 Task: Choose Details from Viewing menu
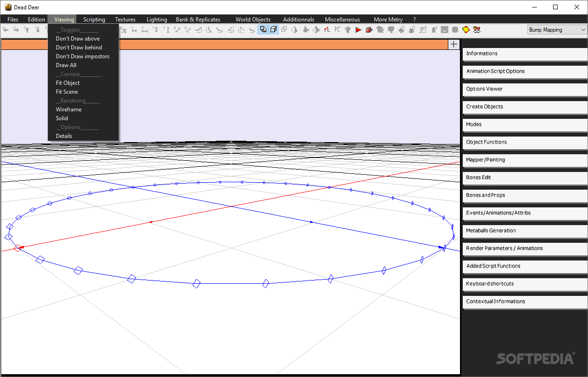click(64, 136)
